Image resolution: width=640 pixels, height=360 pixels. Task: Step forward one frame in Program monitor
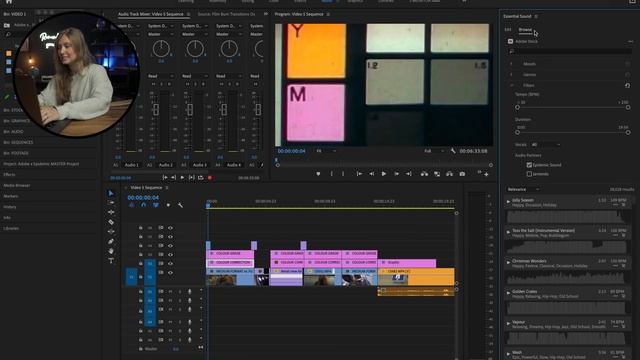coord(396,174)
